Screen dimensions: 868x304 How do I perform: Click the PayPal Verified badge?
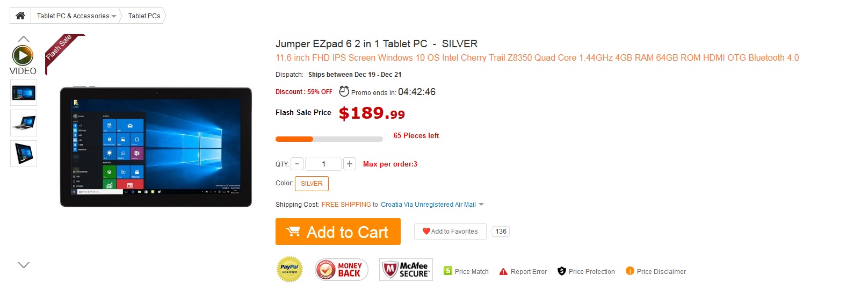[x=290, y=269]
